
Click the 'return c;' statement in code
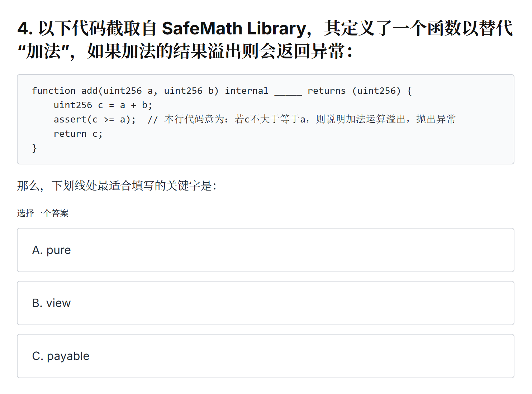pyautogui.click(x=78, y=133)
